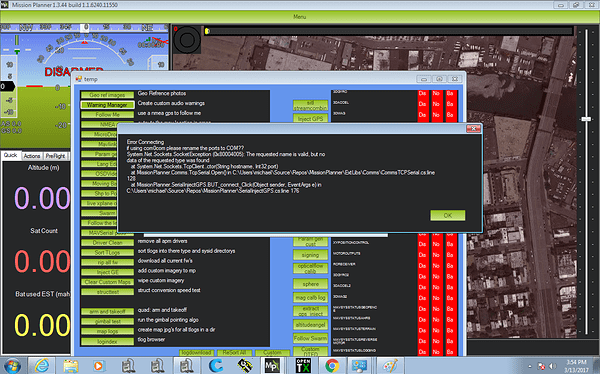Open Google Chrome from the taskbar
Screen dimensions: 600x374
click(x=332, y=366)
